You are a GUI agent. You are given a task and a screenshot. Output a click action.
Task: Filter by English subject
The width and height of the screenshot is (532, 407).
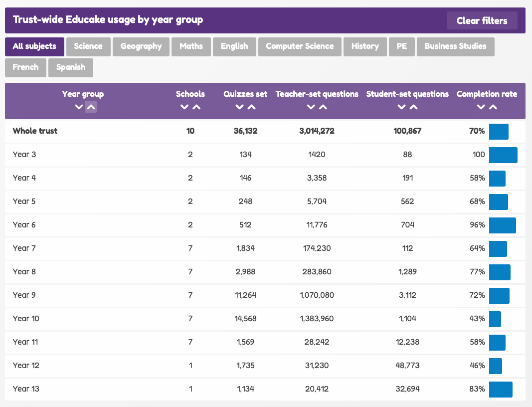pos(234,46)
